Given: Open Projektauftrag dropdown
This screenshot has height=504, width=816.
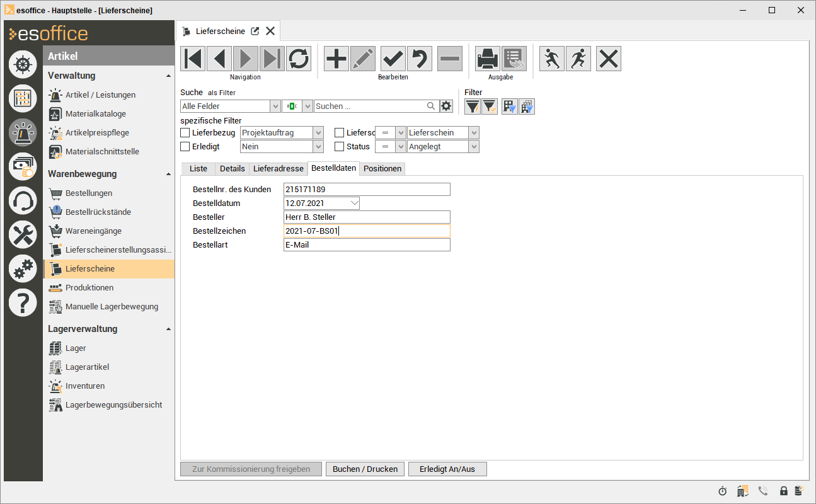Looking at the screenshot, I should (318, 133).
